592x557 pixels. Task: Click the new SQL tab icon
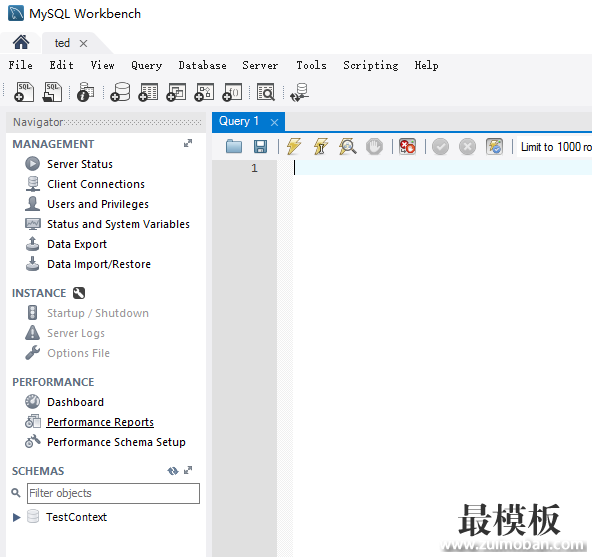[x=24, y=92]
